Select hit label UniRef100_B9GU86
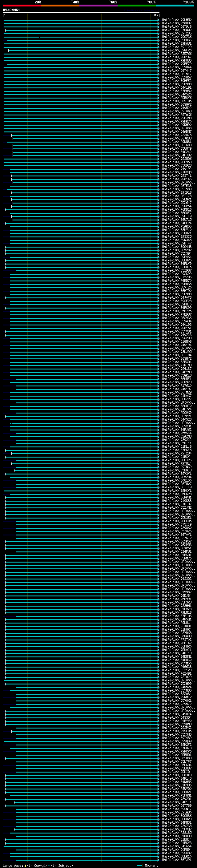 pos(177,816)
